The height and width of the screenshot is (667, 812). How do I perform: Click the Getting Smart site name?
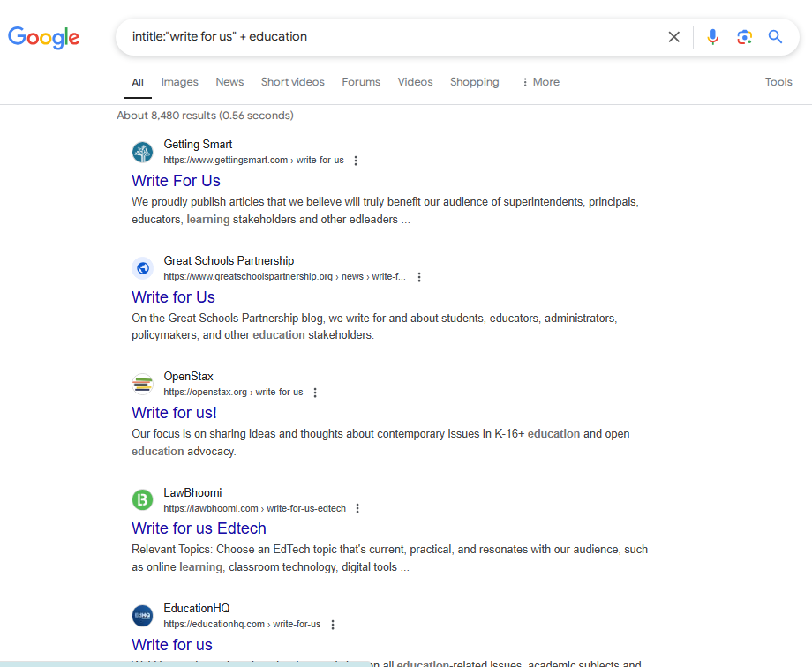(x=198, y=145)
